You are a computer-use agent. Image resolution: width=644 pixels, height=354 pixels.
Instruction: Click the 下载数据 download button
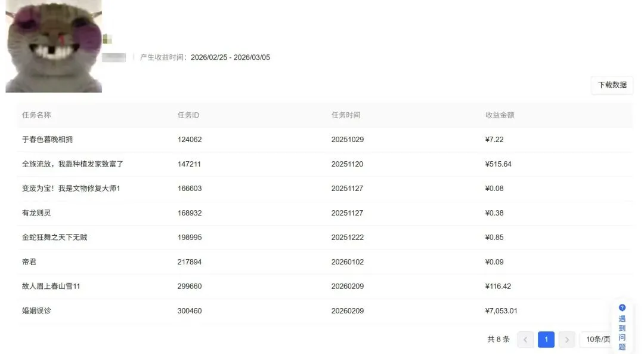pyautogui.click(x=612, y=85)
